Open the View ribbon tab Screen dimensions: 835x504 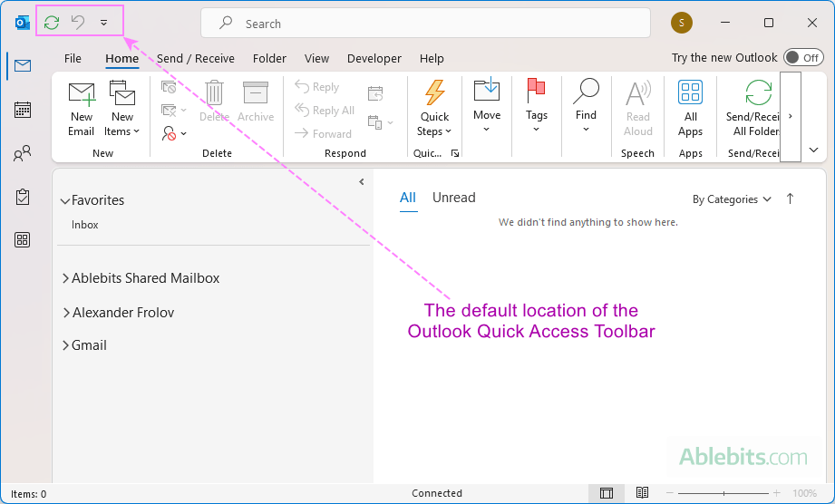click(316, 59)
